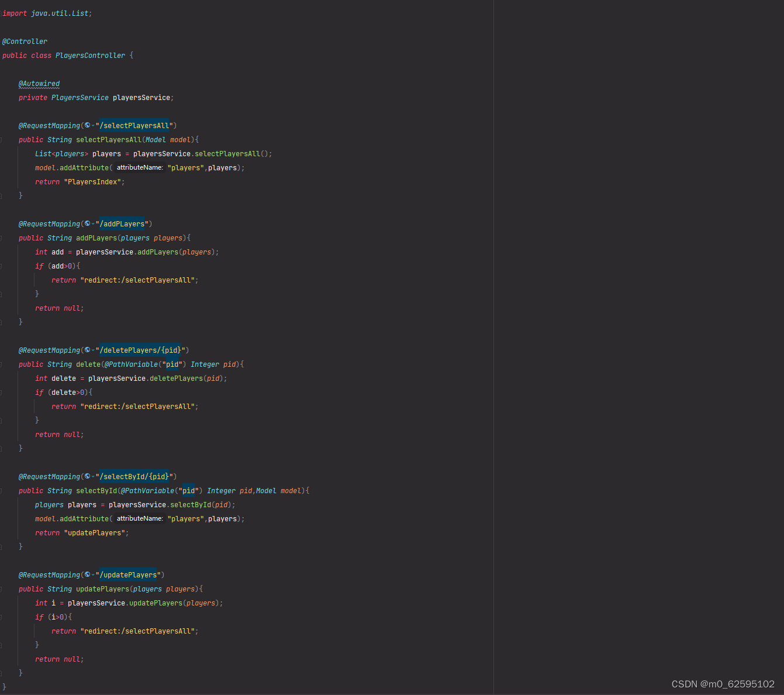Click gutter icon beside addPlayers method
The width and height of the screenshot is (784, 695).
pyautogui.click(x=2, y=238)
